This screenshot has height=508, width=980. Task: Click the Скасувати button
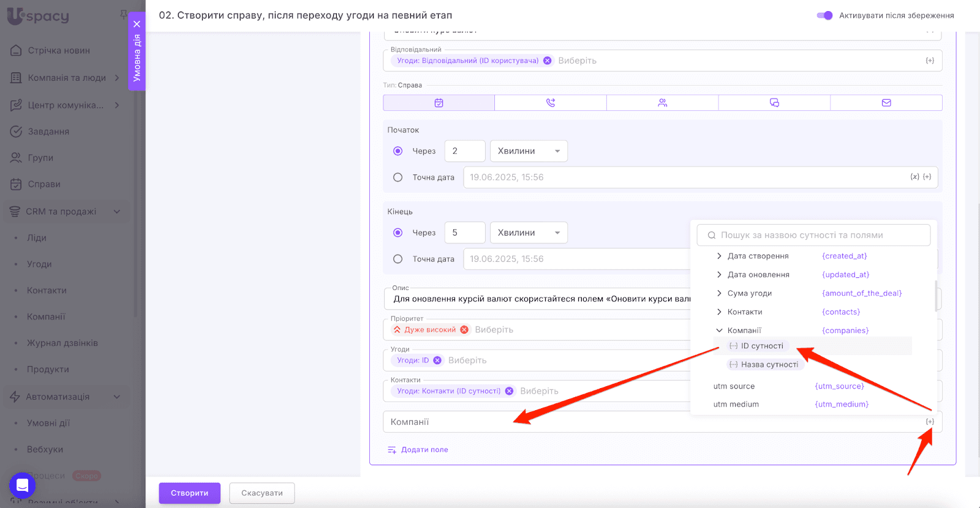coord(262,493)
